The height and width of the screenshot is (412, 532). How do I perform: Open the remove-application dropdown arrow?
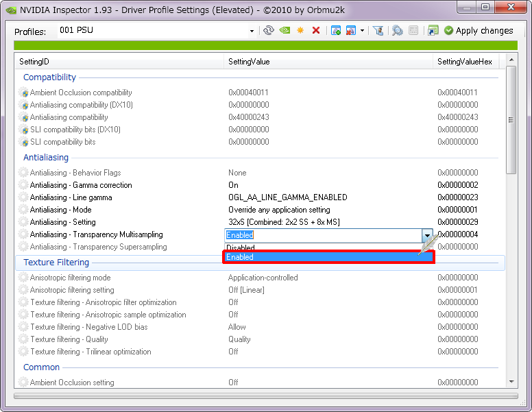pyautogui.click(x=363, y=31)
